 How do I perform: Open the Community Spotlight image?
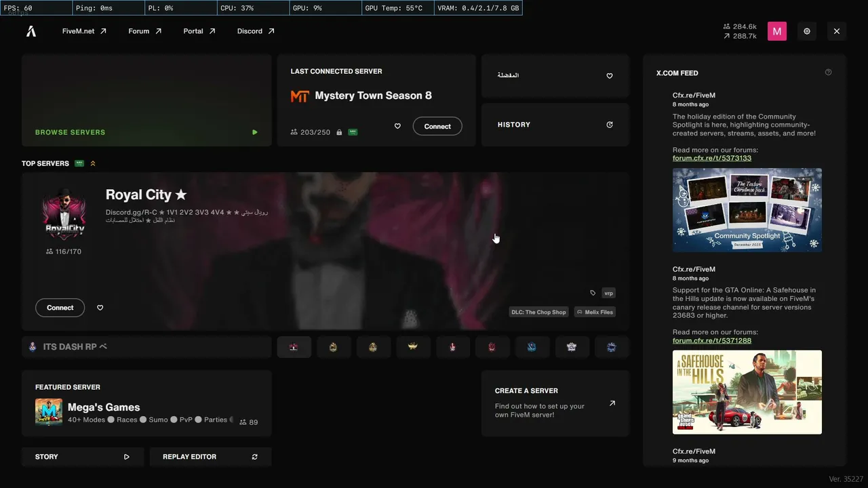click(747, 210)
